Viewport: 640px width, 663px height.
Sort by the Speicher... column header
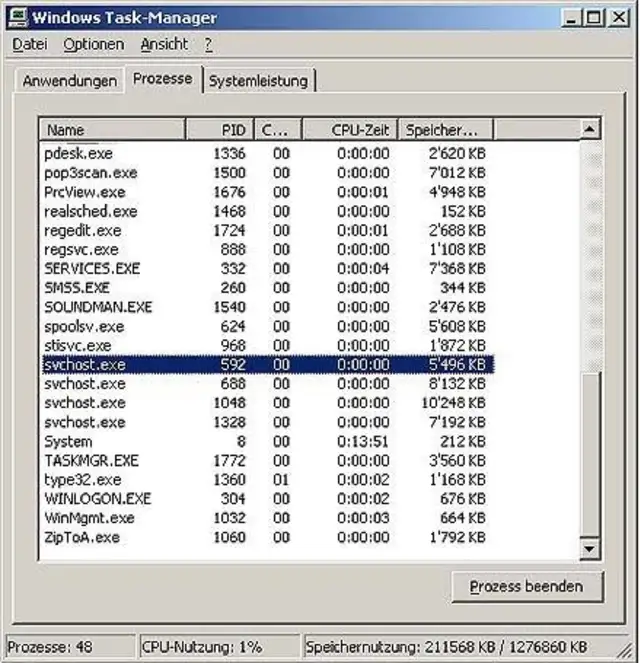tap(445, 130)
